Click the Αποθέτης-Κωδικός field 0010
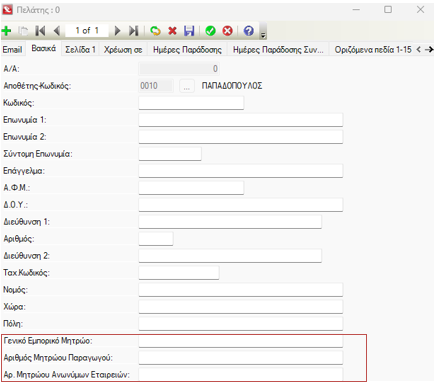 click(x=156, y=86)
